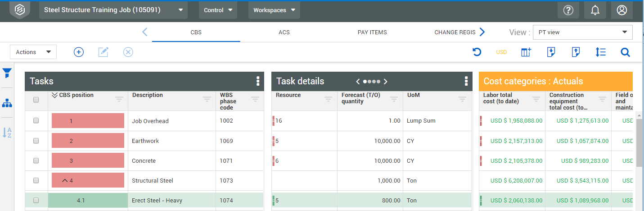
Task: Open the hierarchy tree view icon
Action: coord(7,103)
